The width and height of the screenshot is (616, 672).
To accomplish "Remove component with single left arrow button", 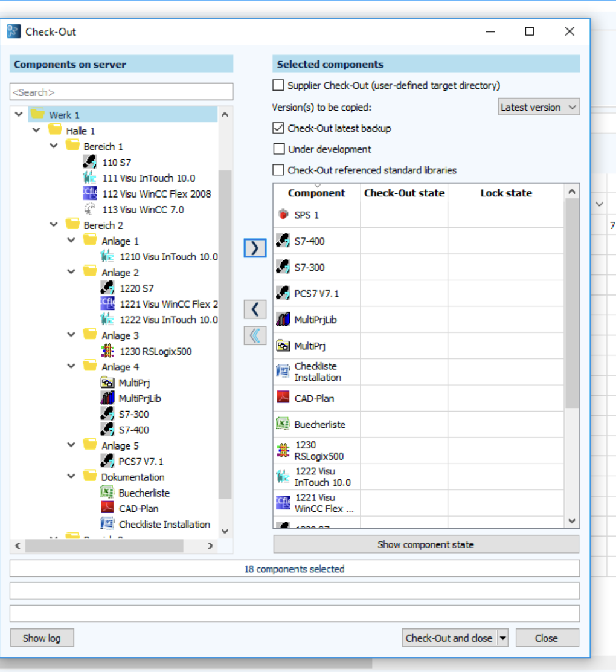I will coord(255,309).
